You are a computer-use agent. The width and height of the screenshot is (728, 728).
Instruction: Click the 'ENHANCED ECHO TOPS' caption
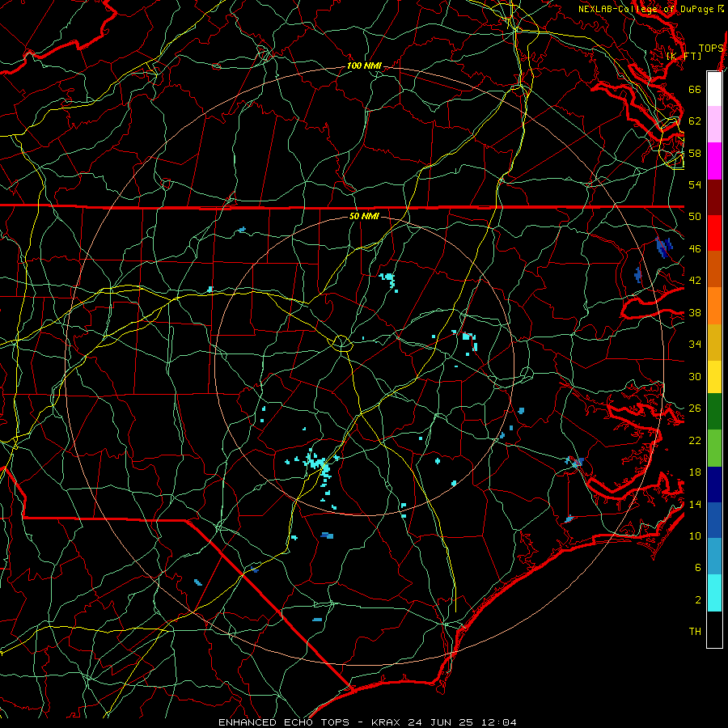pos(284,722)
